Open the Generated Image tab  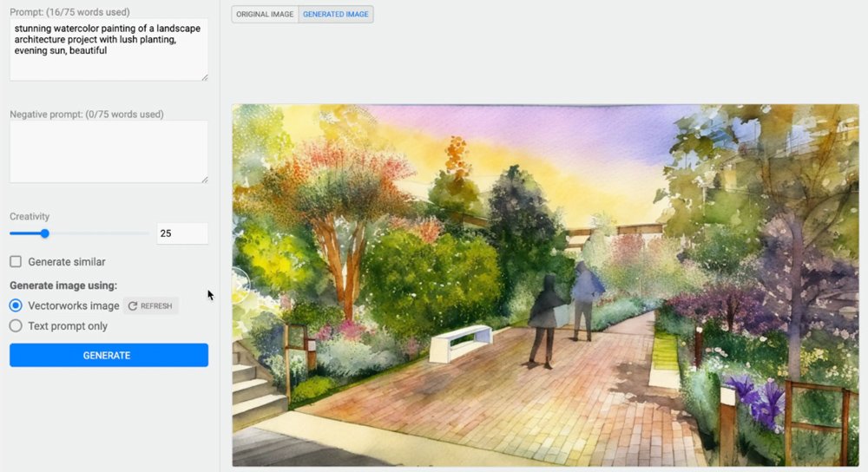tap(336, 15)
